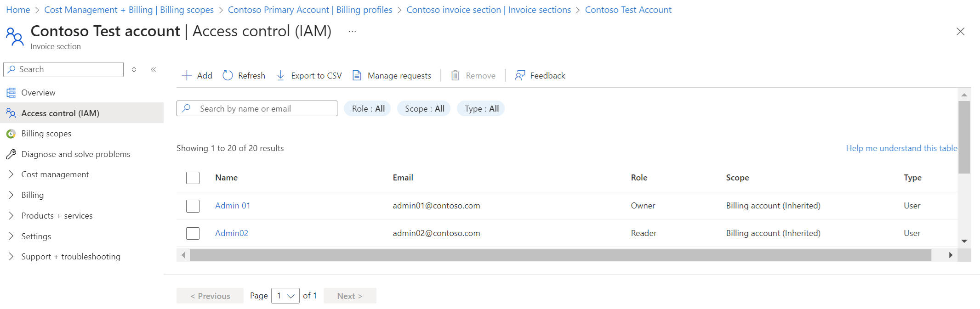The height and width of the screenshot is (309, 980).
Task: Click the Remove trash icon
Action: click(455, 76)
